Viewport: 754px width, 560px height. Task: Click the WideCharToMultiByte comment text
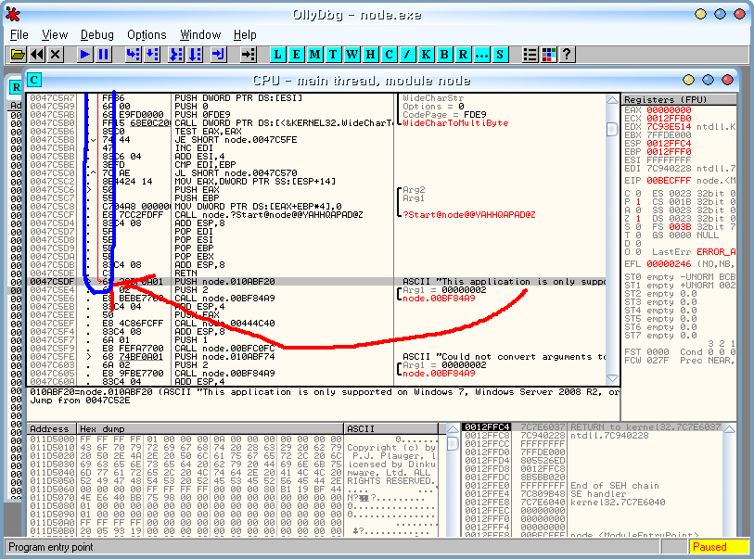[455, 123]
